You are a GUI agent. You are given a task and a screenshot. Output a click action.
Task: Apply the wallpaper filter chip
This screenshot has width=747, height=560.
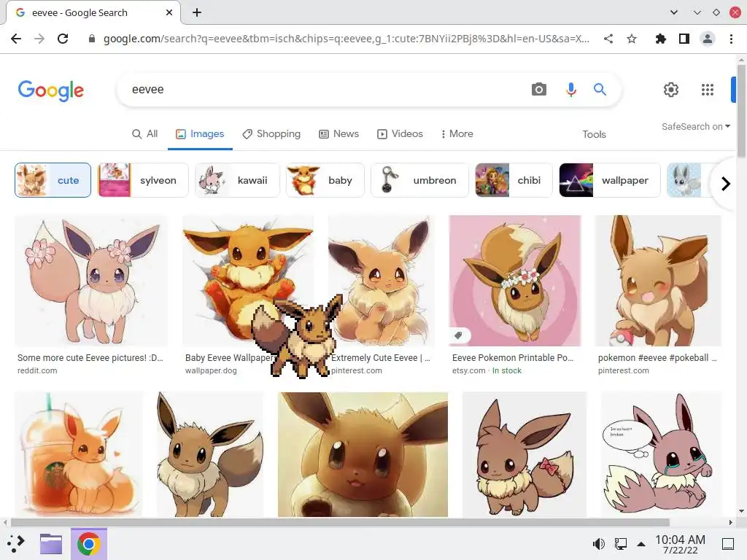pyautogui.click(x=610, y=180)
